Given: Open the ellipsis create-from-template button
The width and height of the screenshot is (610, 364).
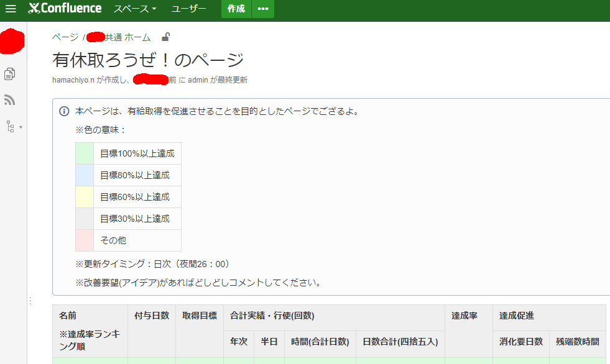Looking at the screenshot, I should (x=263, y=9).
